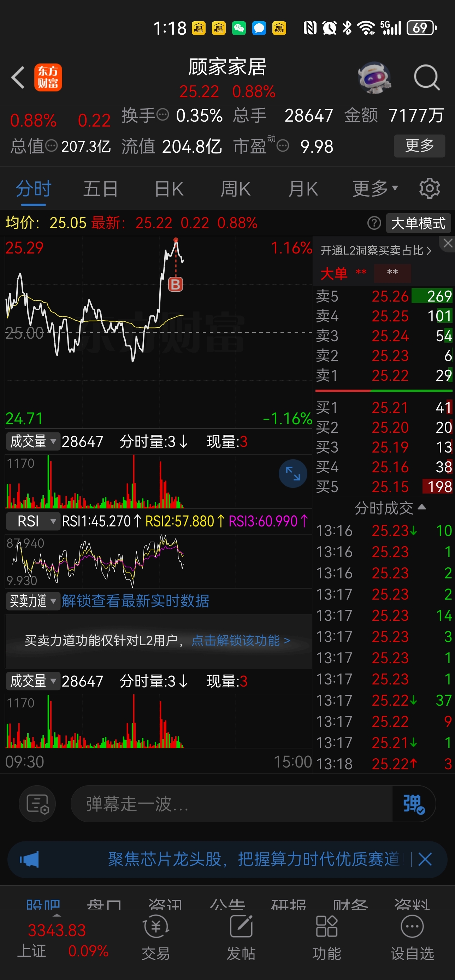455x980 pixels.
Task: Expand chart to fullscreen
Action: [x=293, y=473]
